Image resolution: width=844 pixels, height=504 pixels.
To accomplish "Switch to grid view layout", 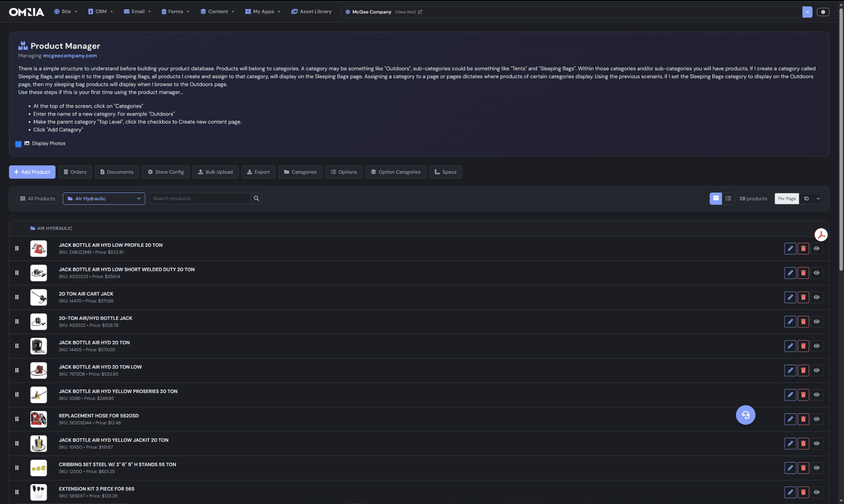I will click(x=716, y=199).
